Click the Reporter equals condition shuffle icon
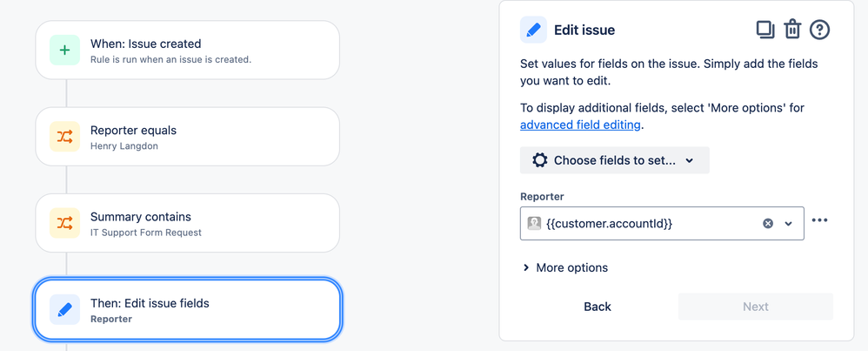Screen dimensions: 868x351 pyautogui.click(x=64, y=137)
